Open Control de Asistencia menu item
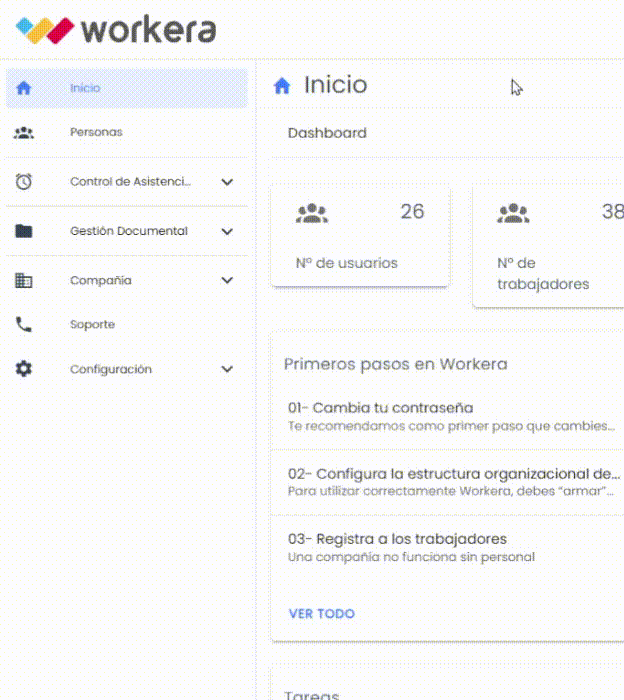The height and width of the screenshot is (700, 624). click(x=127, y=182)
